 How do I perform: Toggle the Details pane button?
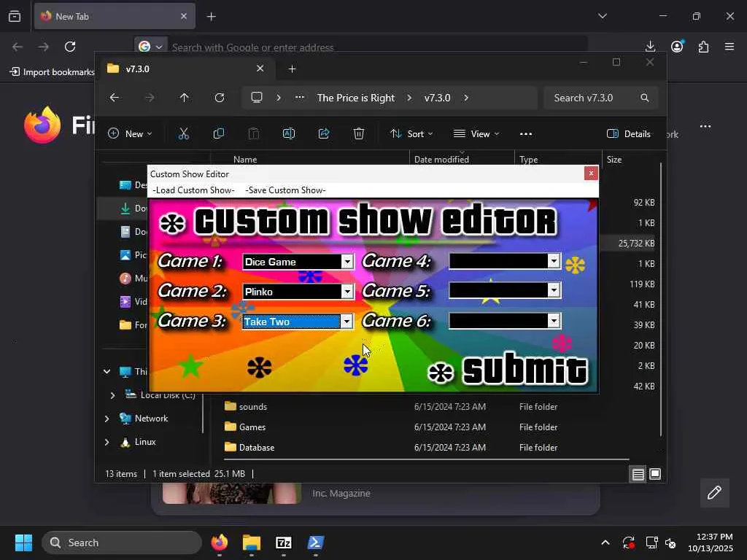tap(629, 134)
